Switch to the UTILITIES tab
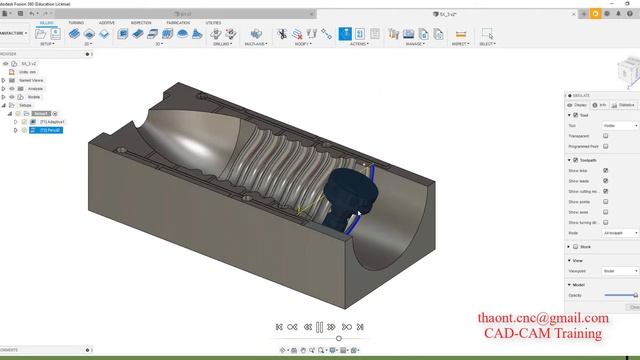The width and height of the screenshot is (640, 360). [213, 23]
